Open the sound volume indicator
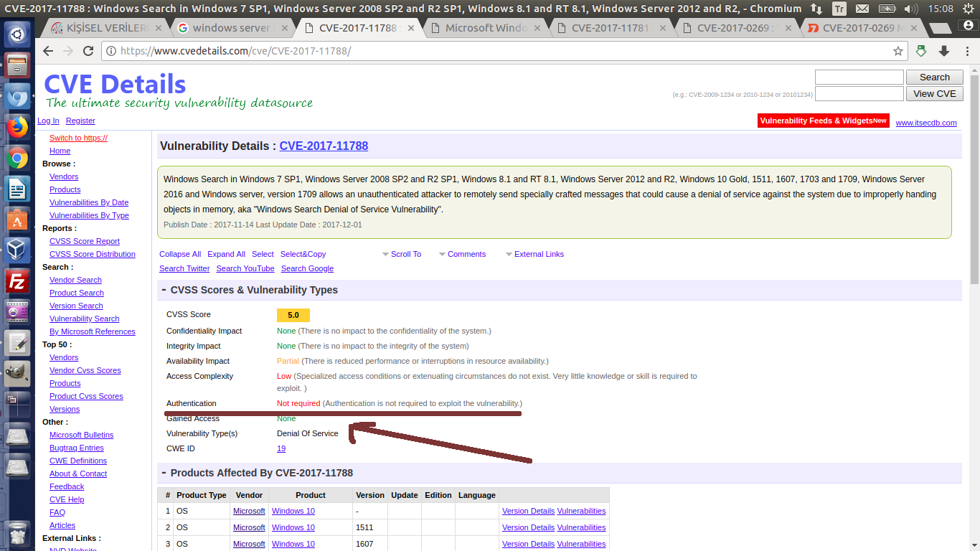 911,9
